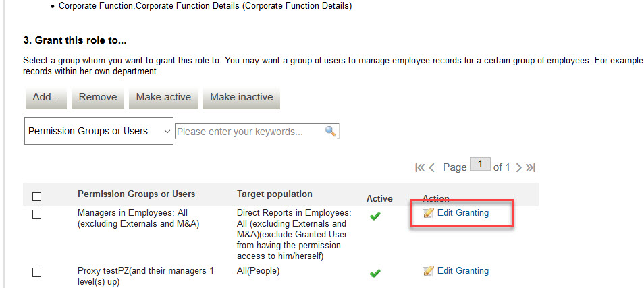
Task: Click the pencil icon for Managers in Employees row
Action: [x=428, y=213]
